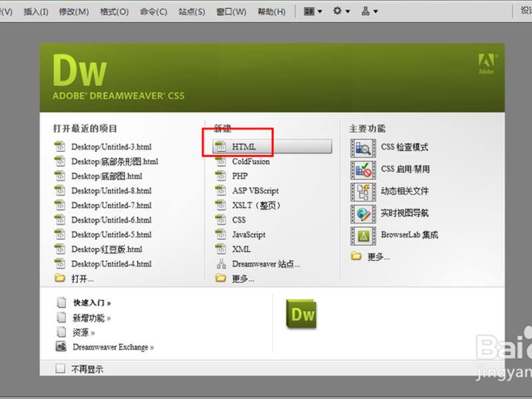The height and width of the screenshot is (399, 532).
Task: Click the file icon next to CSS under 新建
Action: tap(221, 220)
